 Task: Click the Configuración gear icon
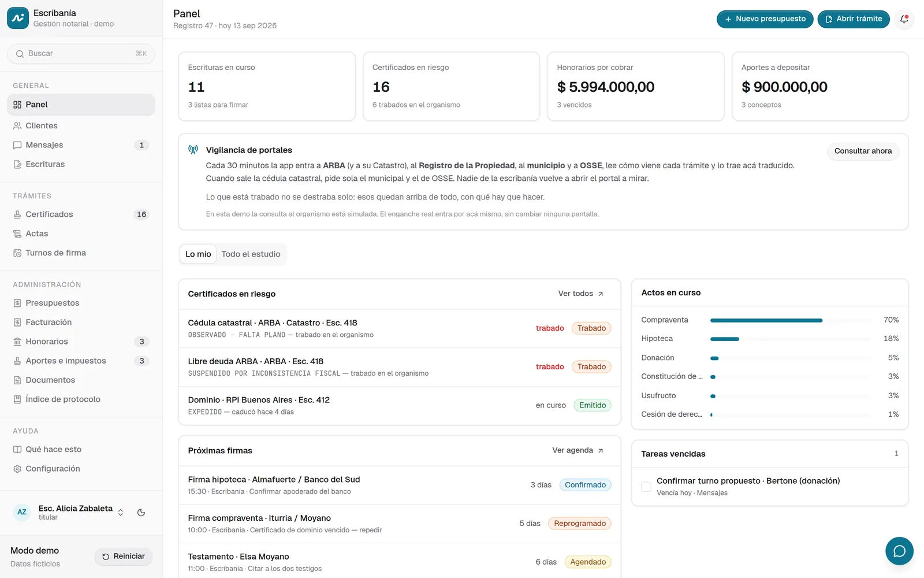point(17,469)
